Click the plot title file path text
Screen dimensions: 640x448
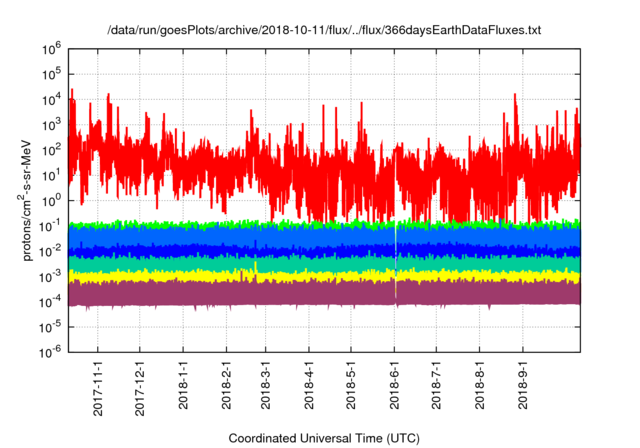(x=324, y=30)
